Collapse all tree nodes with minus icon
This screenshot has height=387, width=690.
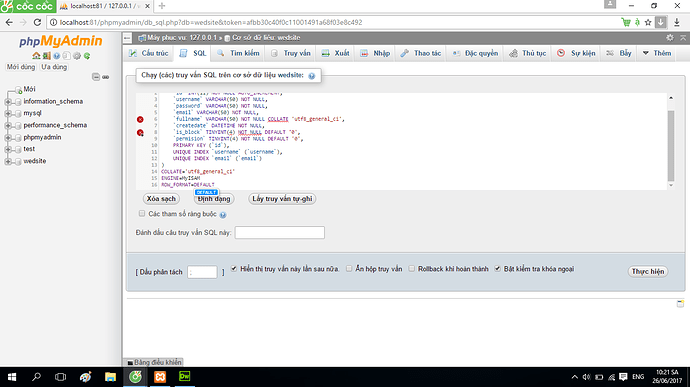click(x=95, y=77)
